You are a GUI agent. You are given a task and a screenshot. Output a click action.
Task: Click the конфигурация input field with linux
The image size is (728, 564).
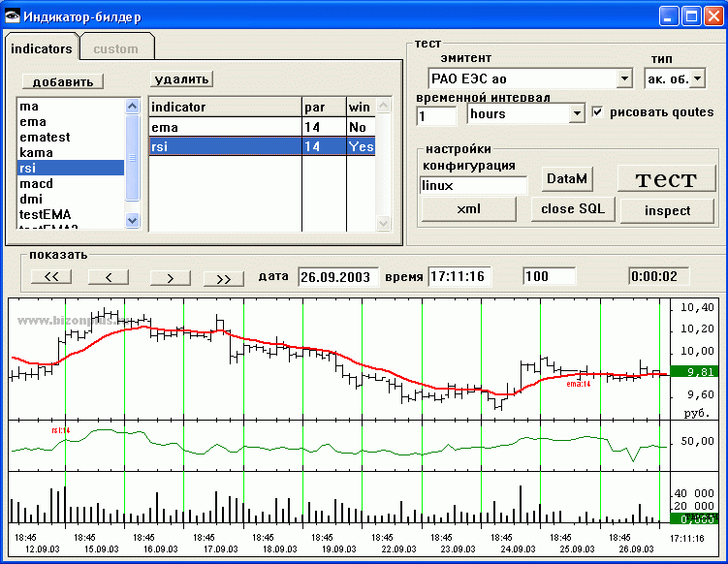472,184
